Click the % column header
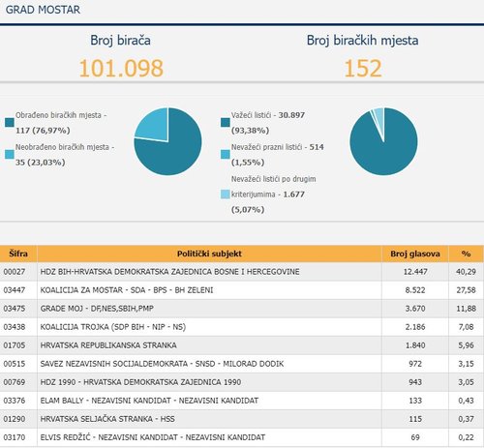The height and width of the screenshot is (448, 484). 466,254
